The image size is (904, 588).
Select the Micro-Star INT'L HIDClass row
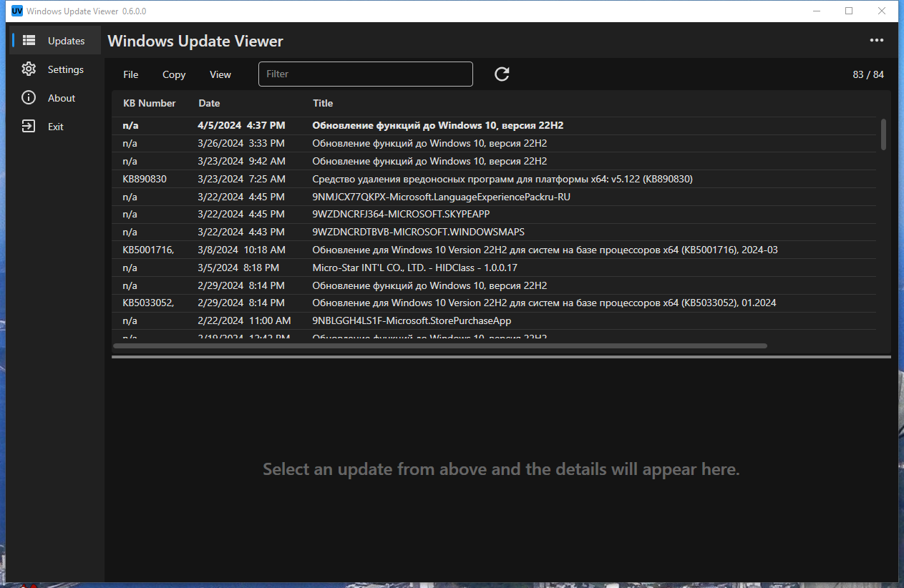494,268
